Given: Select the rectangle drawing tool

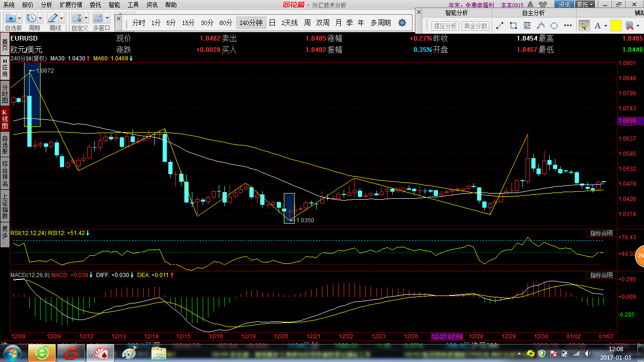Looking at the screenshot, I should click(514, 25).
